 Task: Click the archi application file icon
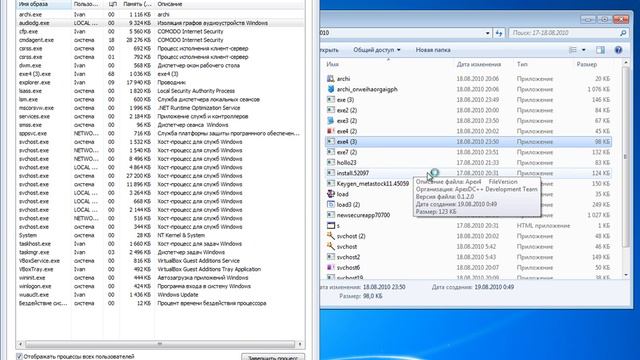(x=331, y=79)
